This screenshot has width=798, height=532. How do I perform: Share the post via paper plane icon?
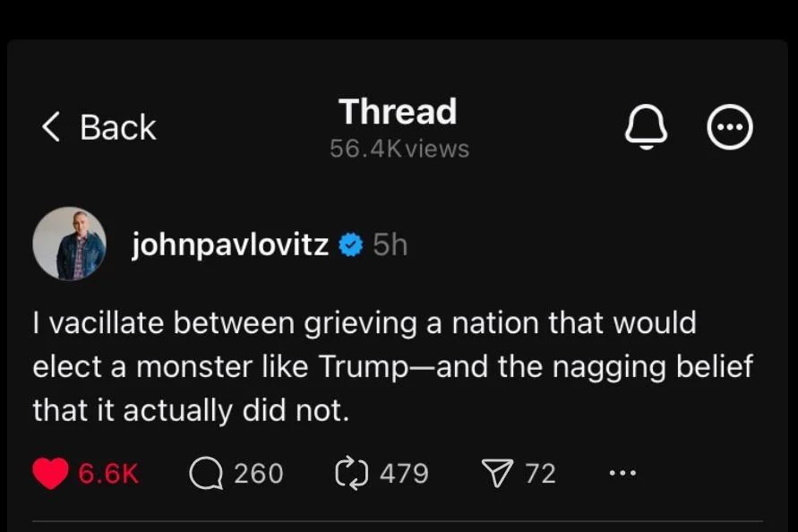click(x=497, y=474)
